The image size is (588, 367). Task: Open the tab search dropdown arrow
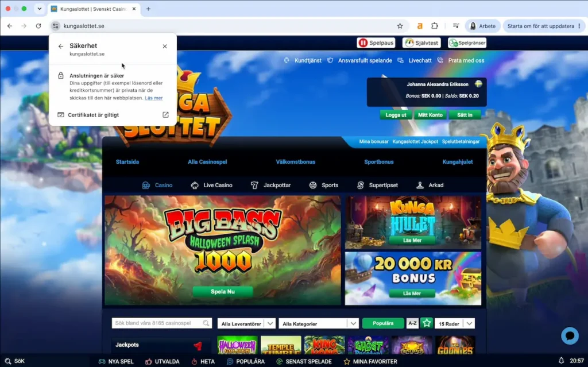pyautogui.click(x=40, y=9)
